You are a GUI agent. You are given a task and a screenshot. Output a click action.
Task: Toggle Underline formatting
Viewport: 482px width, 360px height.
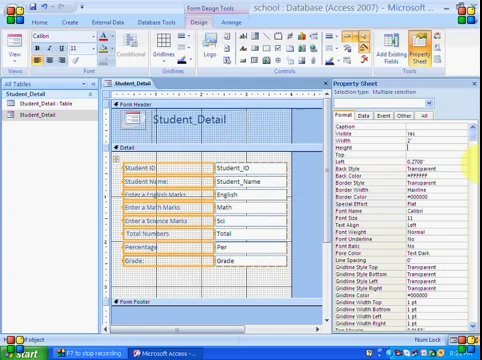pos(62,48)
